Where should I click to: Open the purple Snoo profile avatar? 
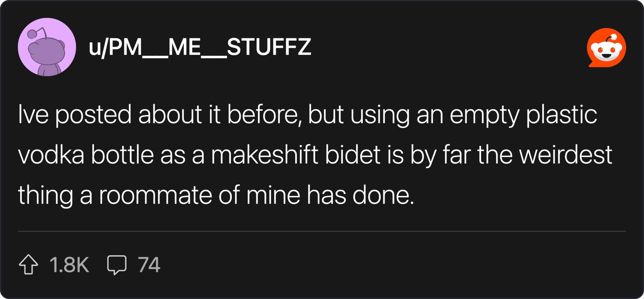click(x=47, y=47)
